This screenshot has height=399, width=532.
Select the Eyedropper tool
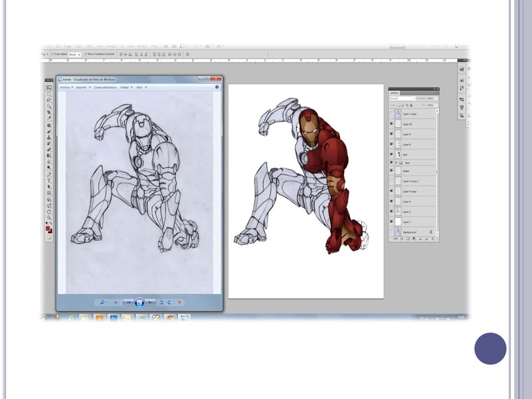(49, 117)
